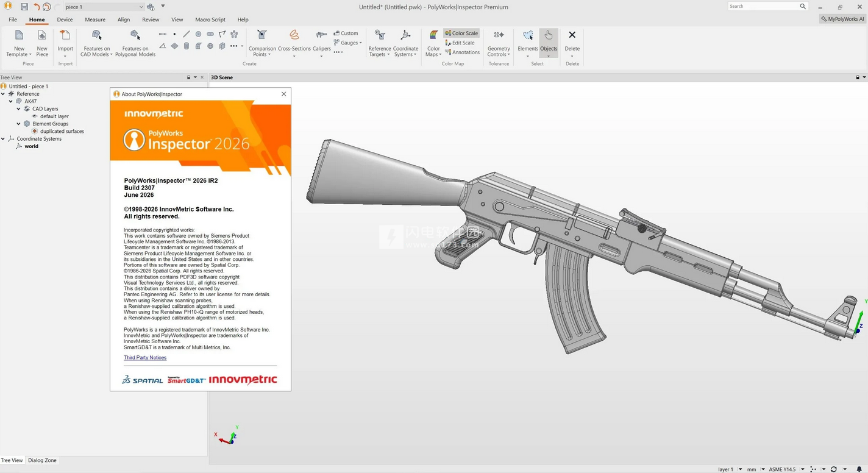Collapse the Element Groups tree node

19,124
